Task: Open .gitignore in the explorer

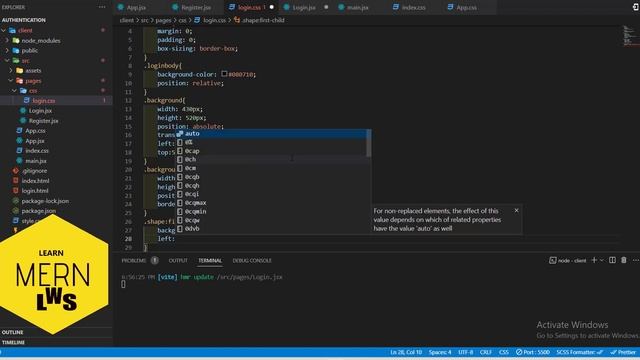Action: pos(34,171)
